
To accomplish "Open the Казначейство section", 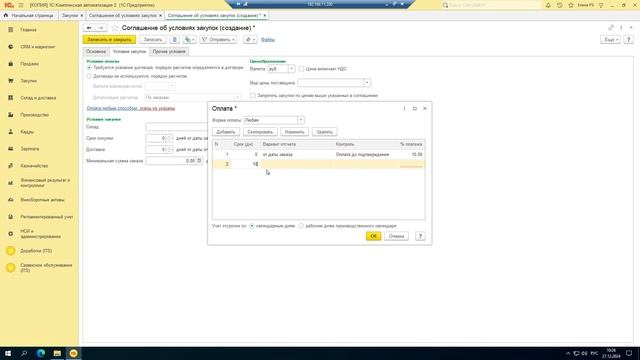I will tap(34, 166).
